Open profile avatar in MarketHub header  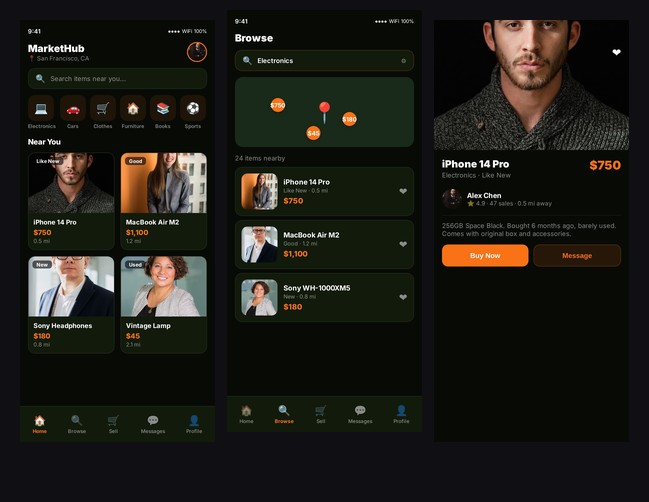[x=196, y=52]
